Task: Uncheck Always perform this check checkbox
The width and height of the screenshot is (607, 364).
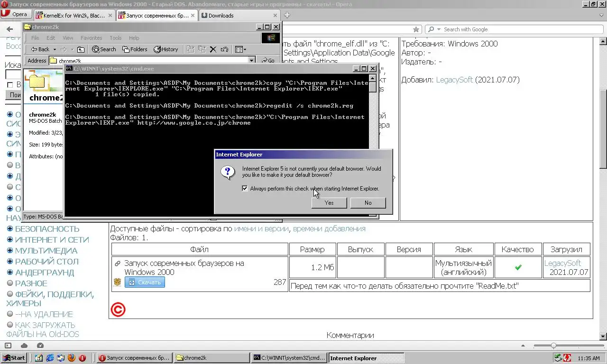Action: pyautogui.click(x=245, y=189)
